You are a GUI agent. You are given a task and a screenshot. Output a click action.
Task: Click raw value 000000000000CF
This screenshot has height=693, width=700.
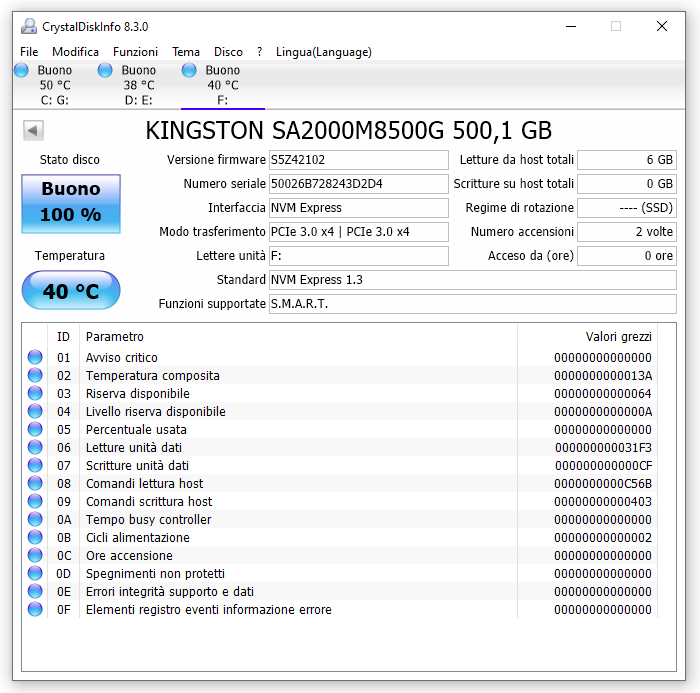tap(603, 466)
